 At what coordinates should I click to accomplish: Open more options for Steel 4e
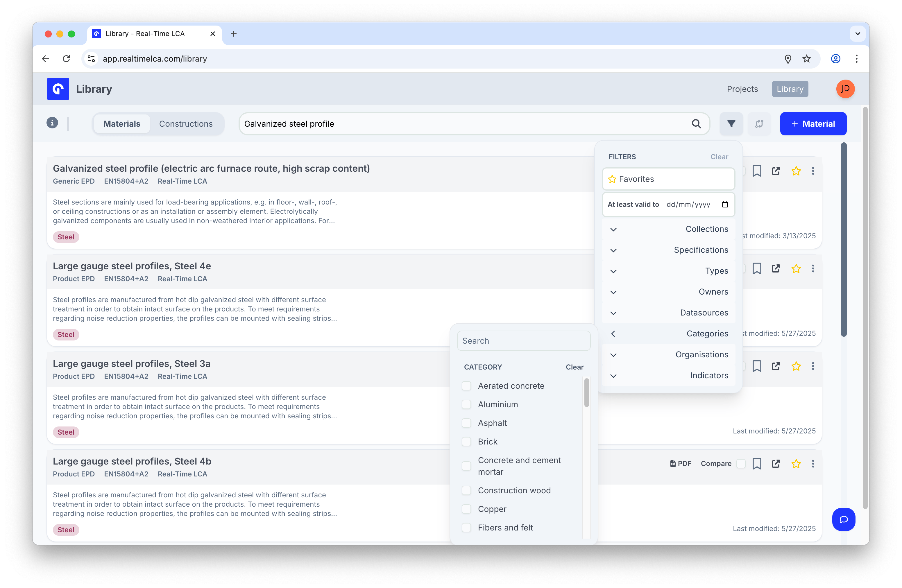coord(813,269)
